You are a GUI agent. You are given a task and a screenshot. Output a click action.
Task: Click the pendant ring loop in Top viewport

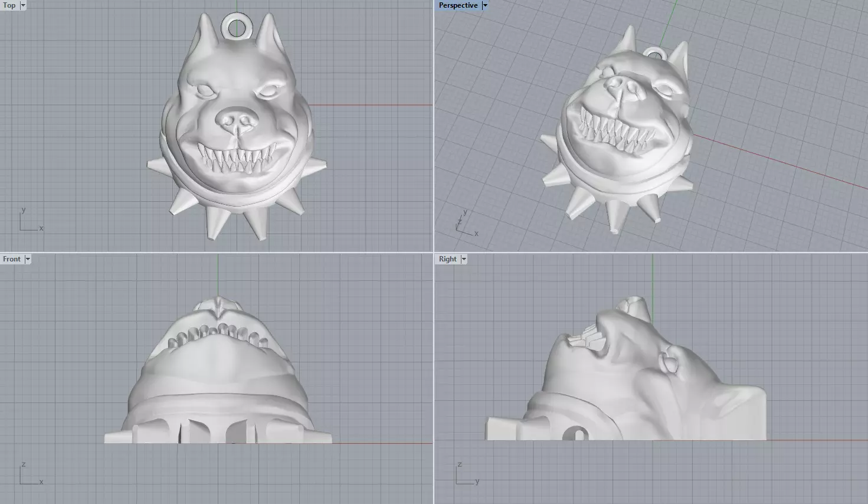point(237,27)
